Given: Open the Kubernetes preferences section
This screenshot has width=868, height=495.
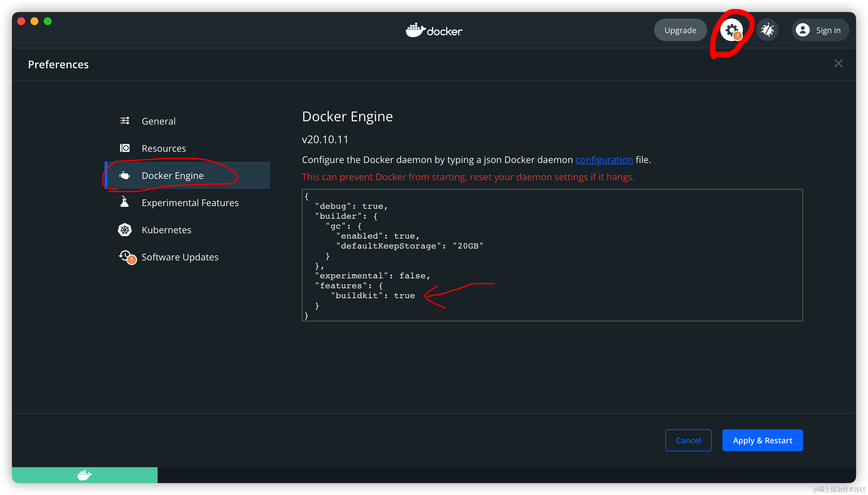Looking at the screenshot, I should (x=187, y=230).
